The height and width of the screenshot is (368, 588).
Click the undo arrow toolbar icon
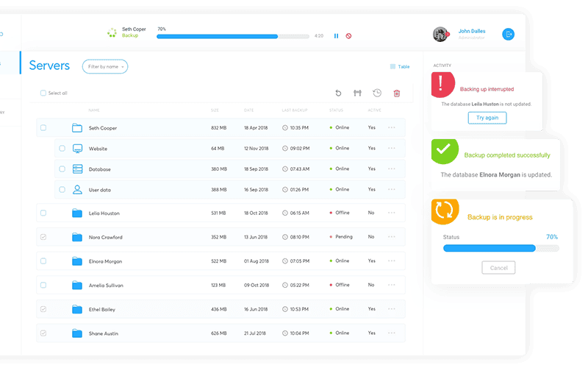pos(338,93)
